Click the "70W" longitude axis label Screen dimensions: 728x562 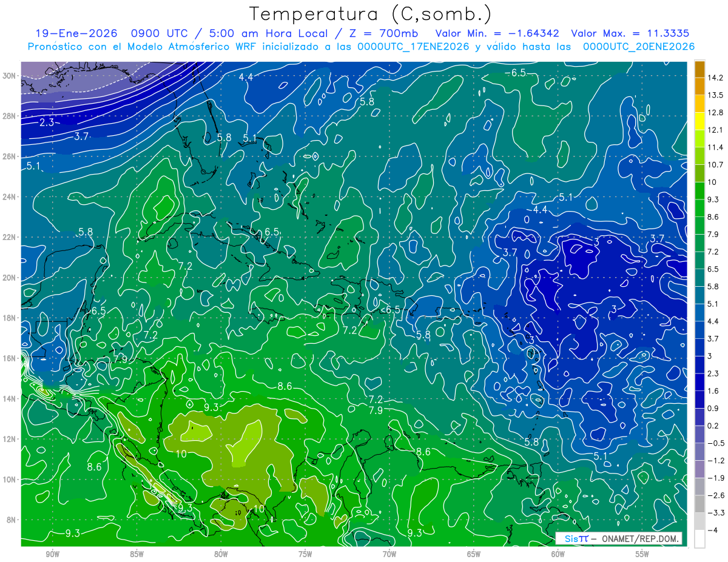pyautogui.click(x=389, y=554)
